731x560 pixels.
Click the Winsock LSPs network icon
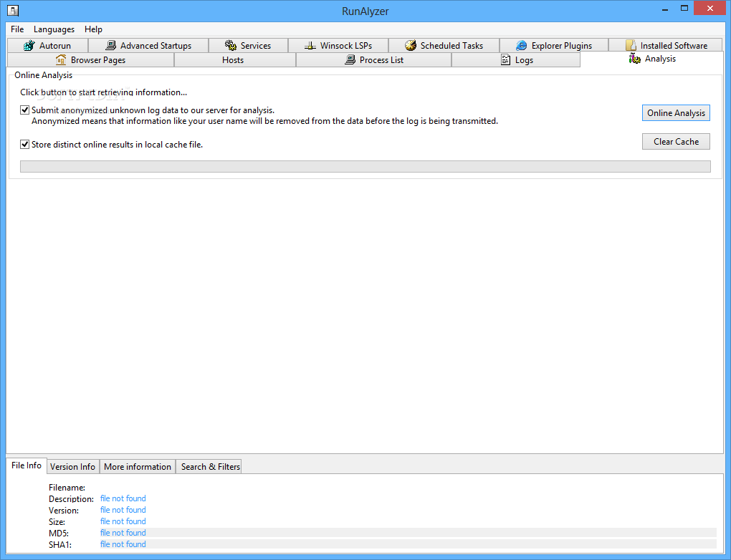310,45
